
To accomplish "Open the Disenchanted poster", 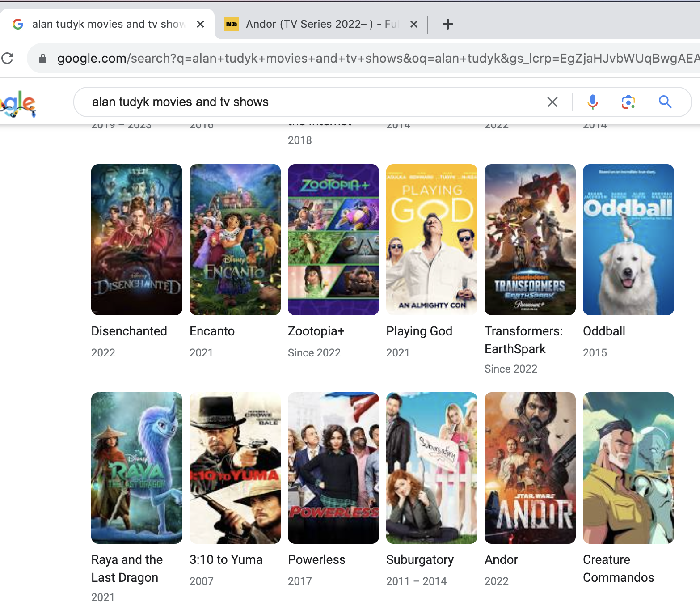I will [x=137, y=240].
